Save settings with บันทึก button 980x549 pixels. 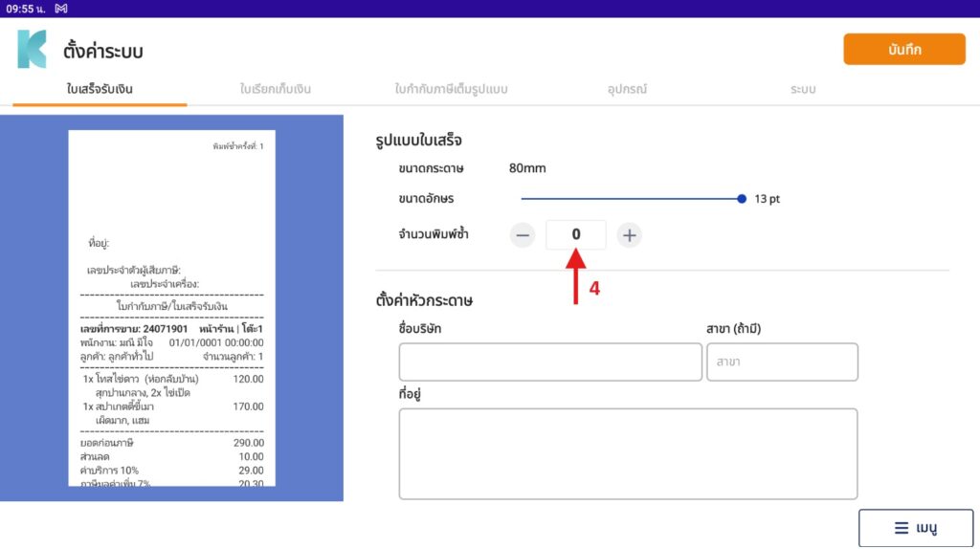(x=904, y=50)
